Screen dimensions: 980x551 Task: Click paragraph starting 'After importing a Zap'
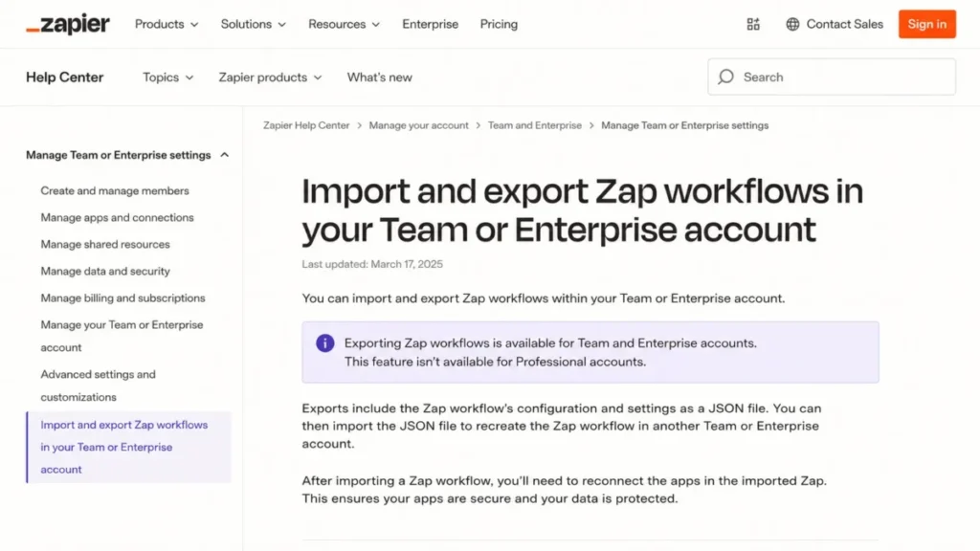click(565, 490)
